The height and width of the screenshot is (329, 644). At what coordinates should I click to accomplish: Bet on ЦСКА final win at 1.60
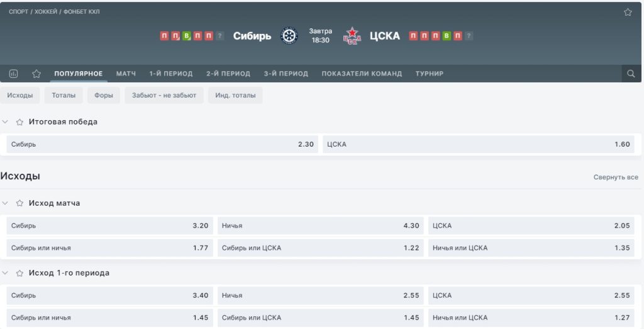point(479,144)
